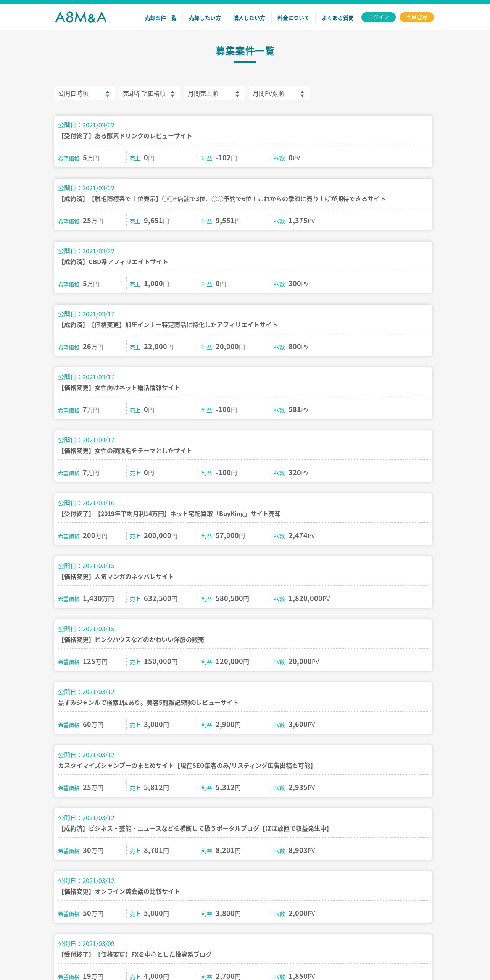Click the price 1,430万円
The height and width of the screenshot is (980, 490).
point(98,599)
